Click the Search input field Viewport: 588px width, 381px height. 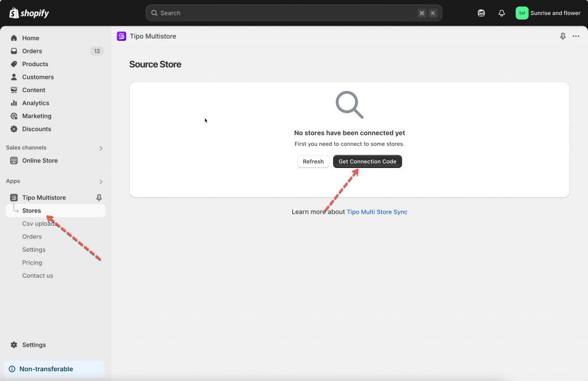(x=287, y=13)
